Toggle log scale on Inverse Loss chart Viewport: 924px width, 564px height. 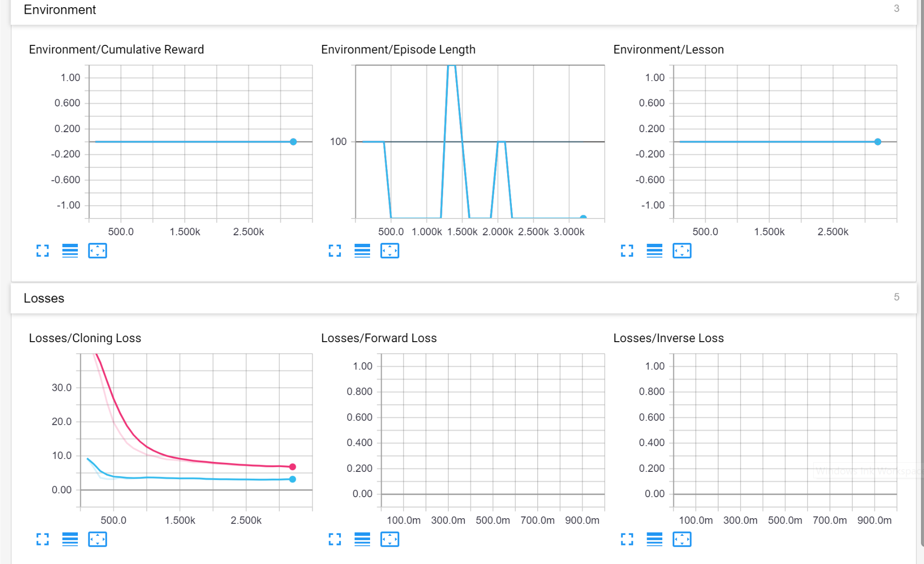[654, 539]
